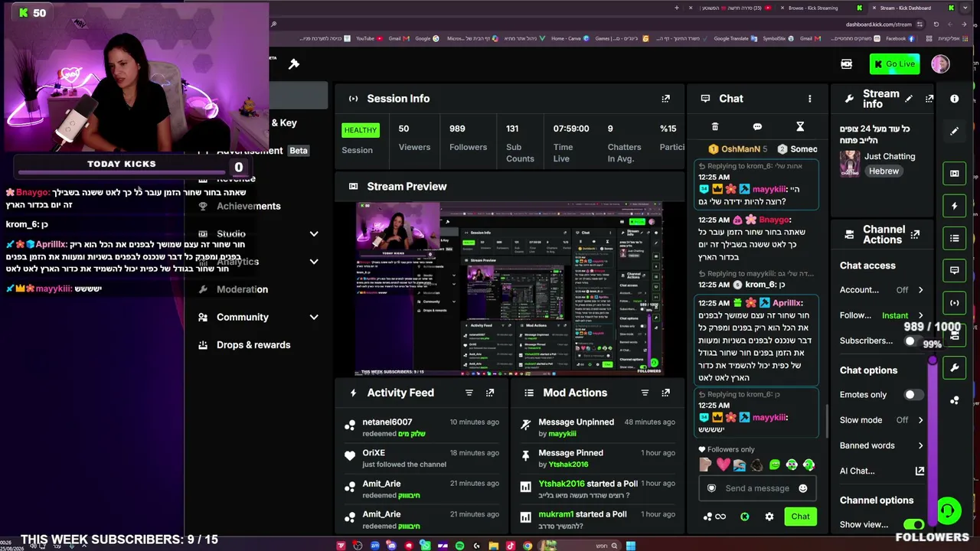
Task: Click the gavel moderator icon in top bar
Action: 294,64
